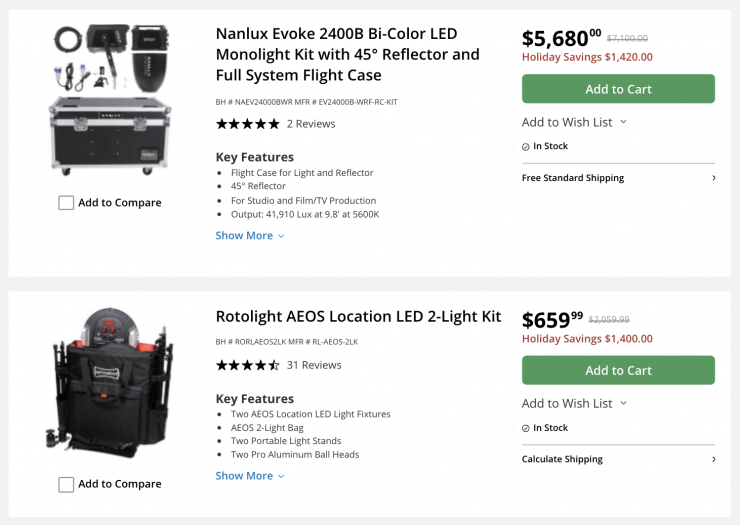Viewport: 740px width, 525px height.
Task: Click the Nanlux In Stock checkmark icon
Action: (526, 147)
